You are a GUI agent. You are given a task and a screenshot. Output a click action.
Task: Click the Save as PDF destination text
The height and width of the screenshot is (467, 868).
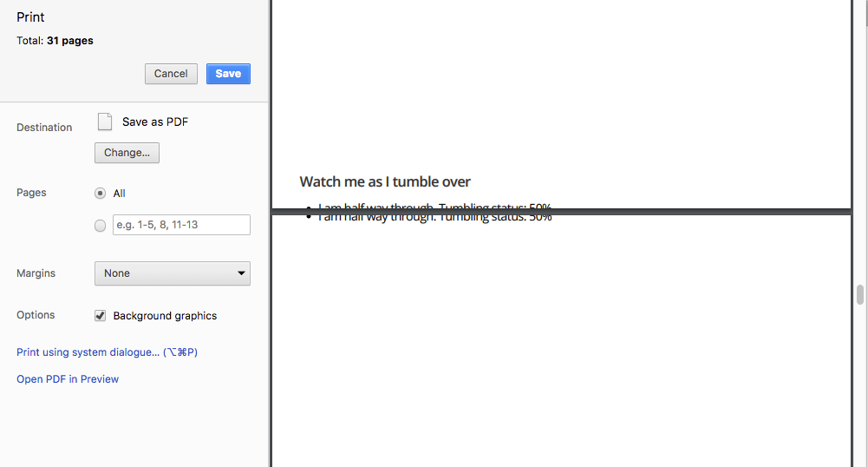[x=155, y=122]
